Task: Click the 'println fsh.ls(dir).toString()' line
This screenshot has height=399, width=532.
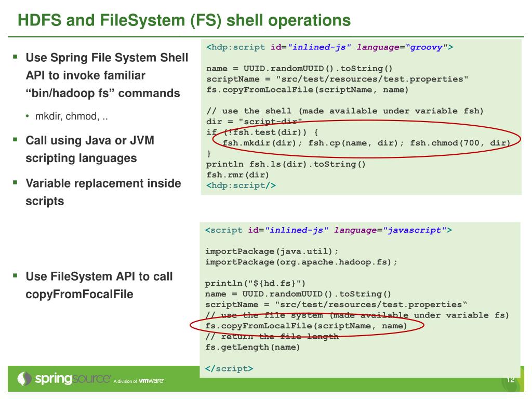Action: 286,164
